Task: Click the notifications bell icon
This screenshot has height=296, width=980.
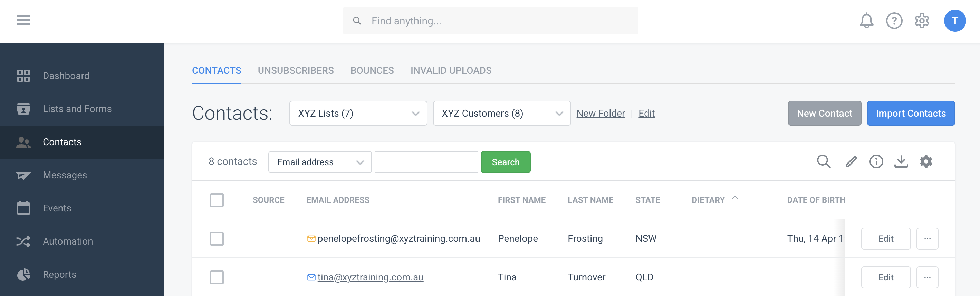Action: (866, 20)
